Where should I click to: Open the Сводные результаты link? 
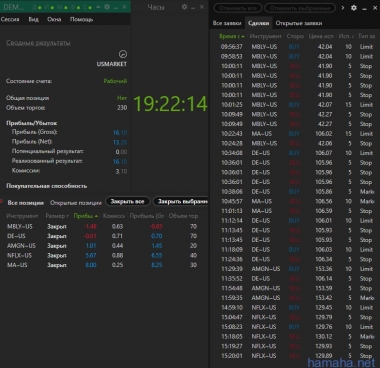coord(38,43)
